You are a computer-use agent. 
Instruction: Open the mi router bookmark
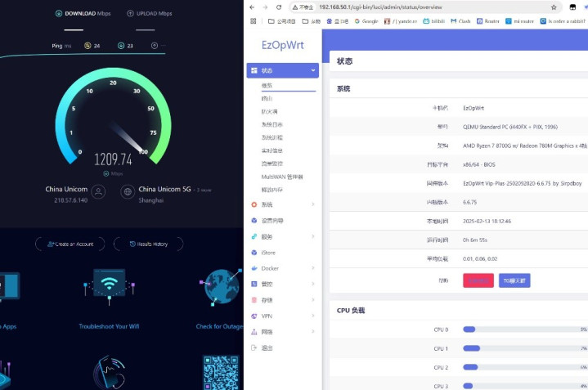[x=519, y=21]
